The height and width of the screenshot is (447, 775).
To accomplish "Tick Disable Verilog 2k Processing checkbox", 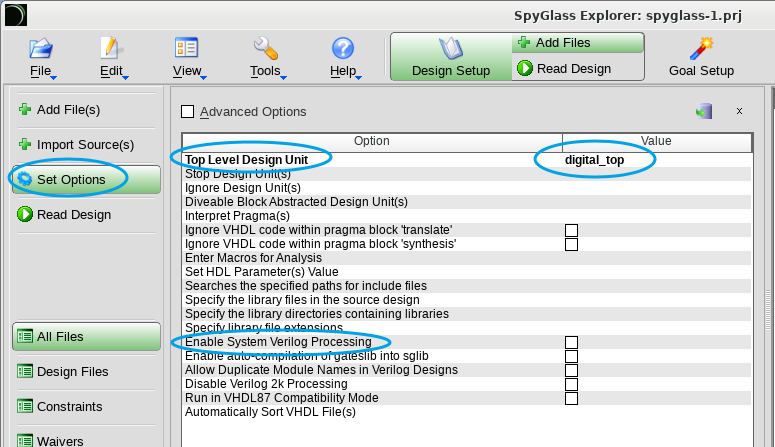I will coord(571,384).
